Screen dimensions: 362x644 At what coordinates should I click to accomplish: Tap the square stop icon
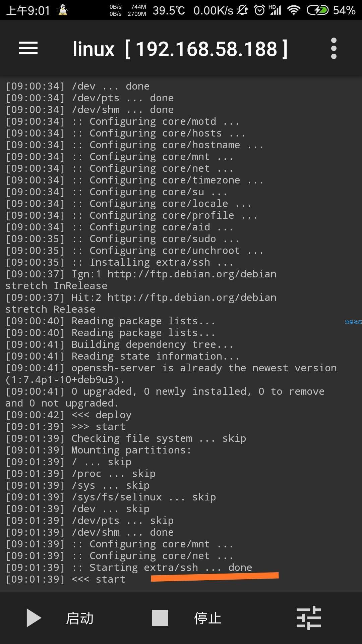point(160,618)
